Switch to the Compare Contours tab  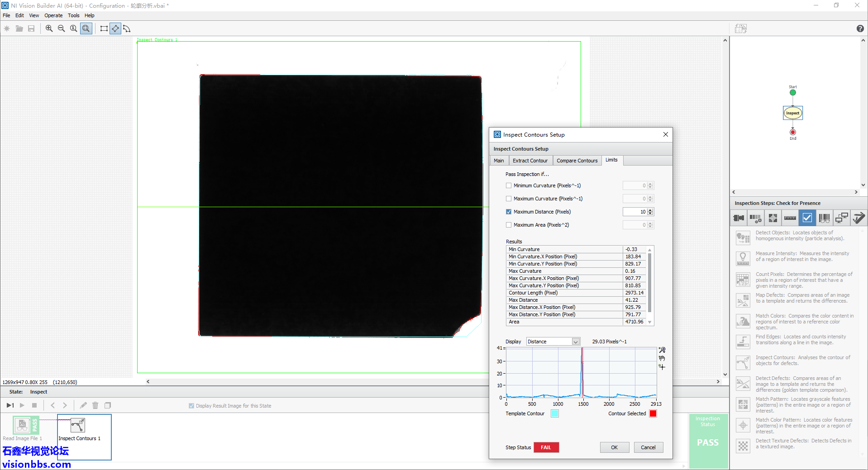coord(577,161)
